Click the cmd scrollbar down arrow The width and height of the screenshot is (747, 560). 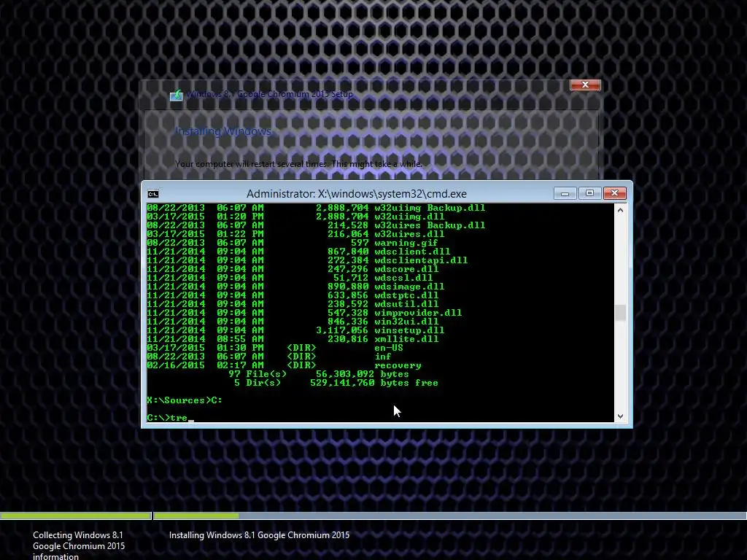pos(620,416)
